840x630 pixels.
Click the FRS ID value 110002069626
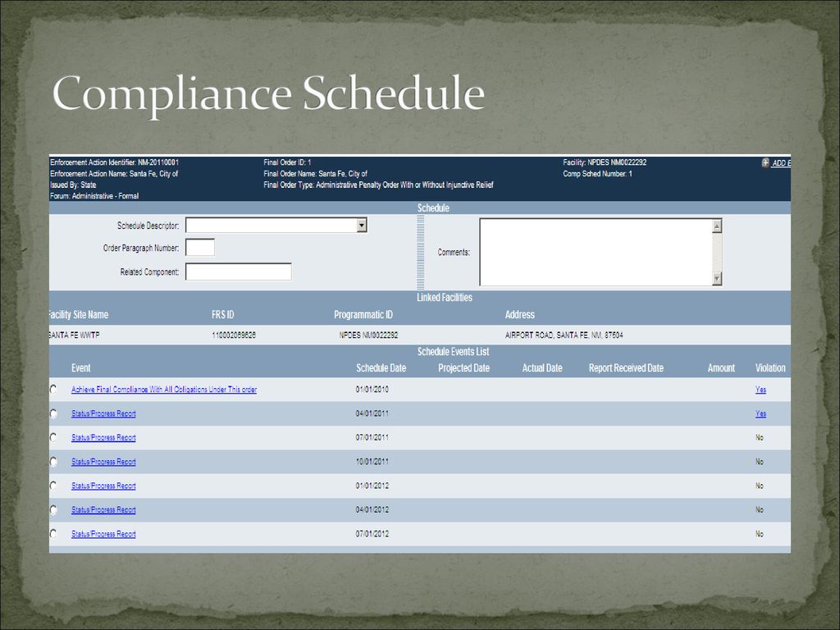[234, 335]
